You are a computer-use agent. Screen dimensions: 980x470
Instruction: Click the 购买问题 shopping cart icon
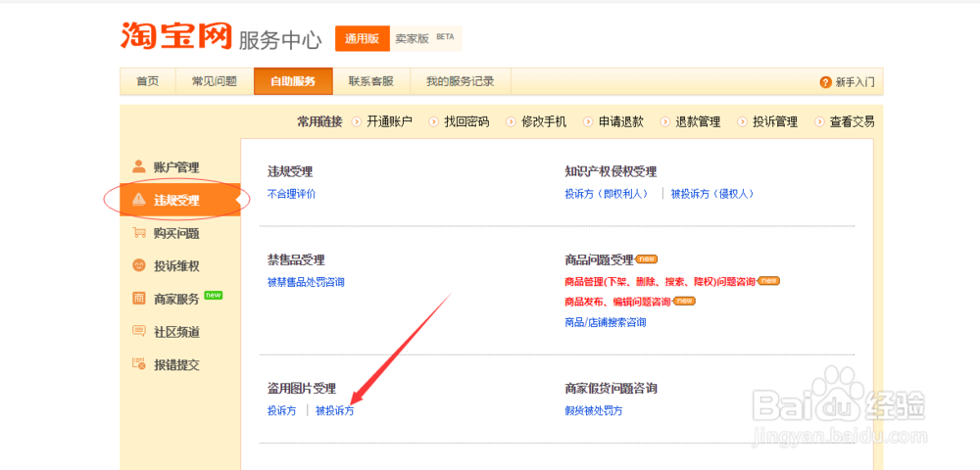point(139,233)
